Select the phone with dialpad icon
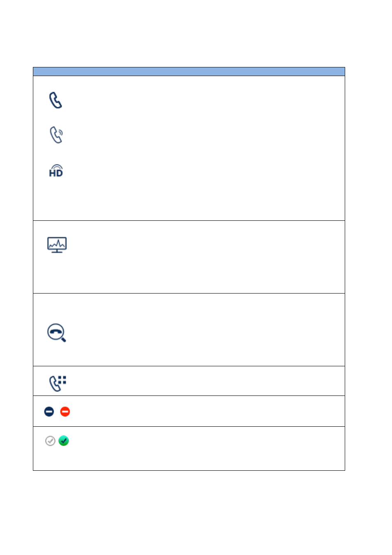 tap(58, 383)
